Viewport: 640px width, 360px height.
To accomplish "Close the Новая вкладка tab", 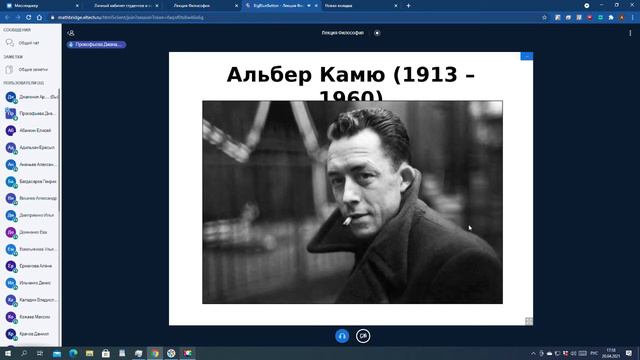I will click(396, 6).
